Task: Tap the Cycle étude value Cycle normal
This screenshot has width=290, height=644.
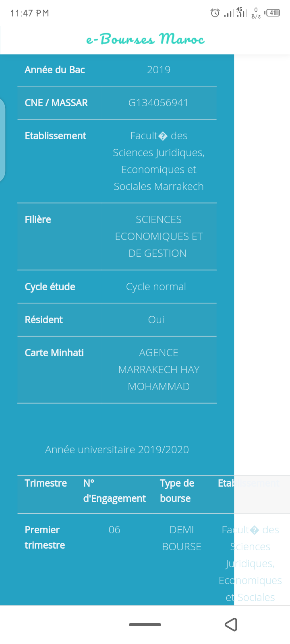Action: [x=156, y=287]
